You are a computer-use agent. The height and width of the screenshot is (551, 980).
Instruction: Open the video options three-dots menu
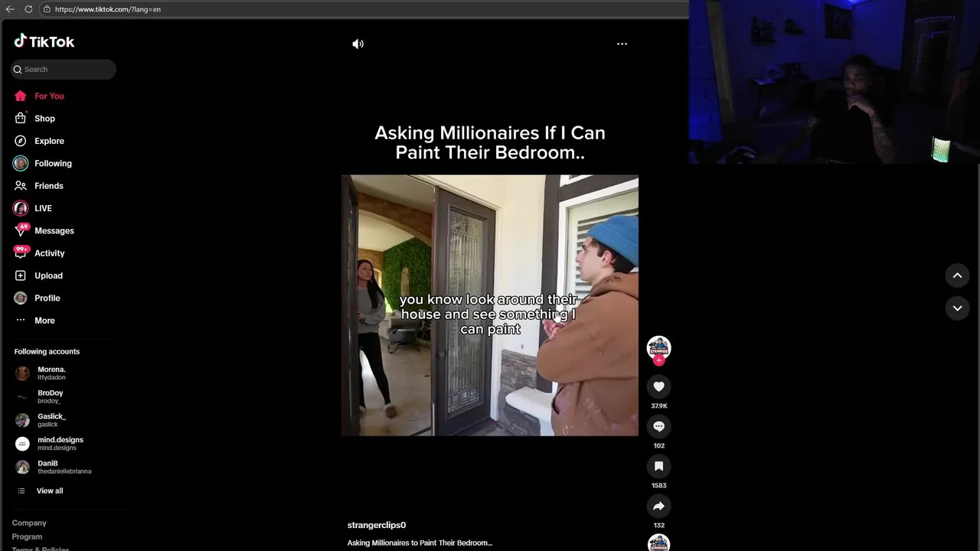coord(622,44)
